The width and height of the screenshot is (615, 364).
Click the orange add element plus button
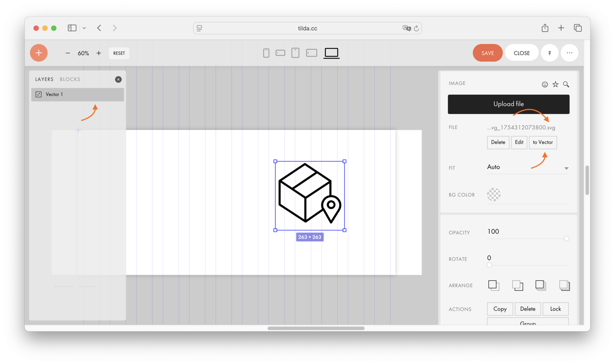tap(39, 53)
